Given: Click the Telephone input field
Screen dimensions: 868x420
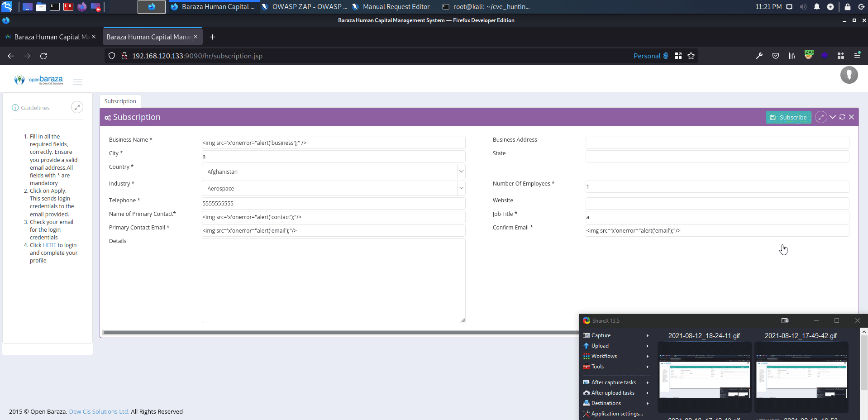Looking at the screenshot, I should point(334,203).
